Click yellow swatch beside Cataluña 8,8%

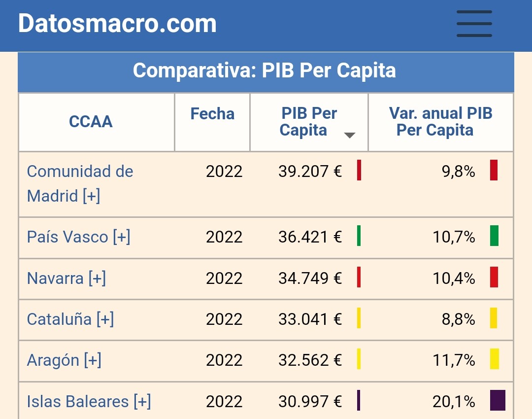coord(494,318)
